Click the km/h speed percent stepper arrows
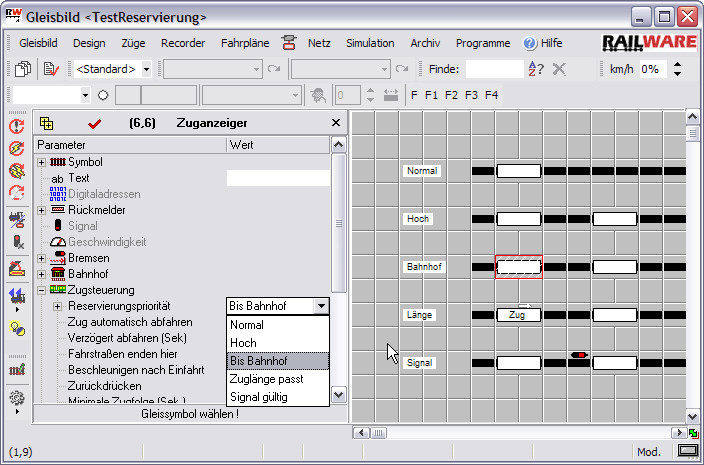This screenshot has width=704, height=465. (678, 69)
